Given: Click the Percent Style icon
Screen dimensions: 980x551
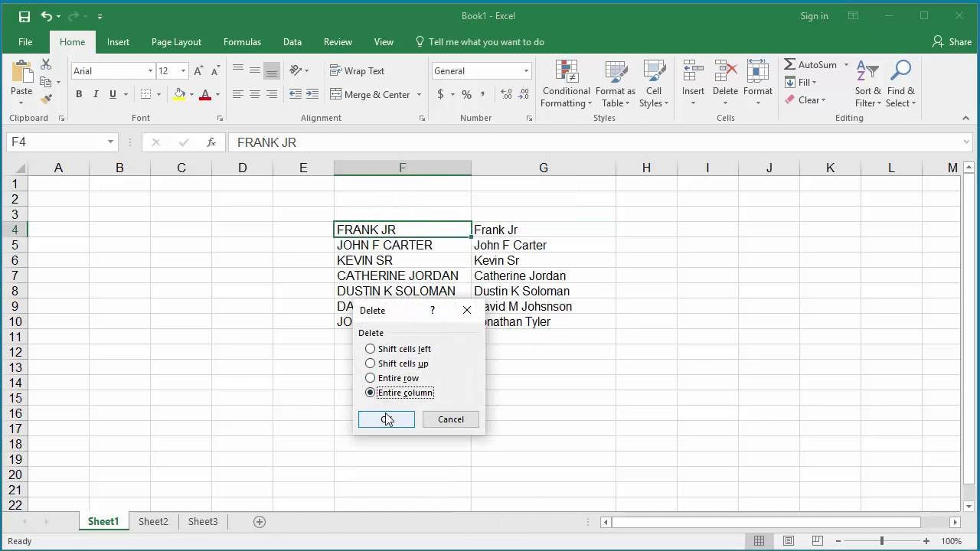Looking at the screenshot, I should (x=465, y=94).
